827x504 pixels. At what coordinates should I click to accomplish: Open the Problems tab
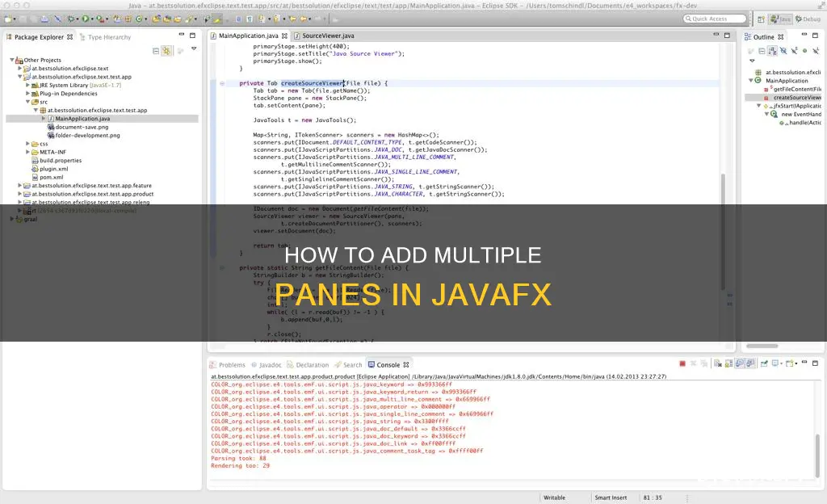(x=227, y=365)
